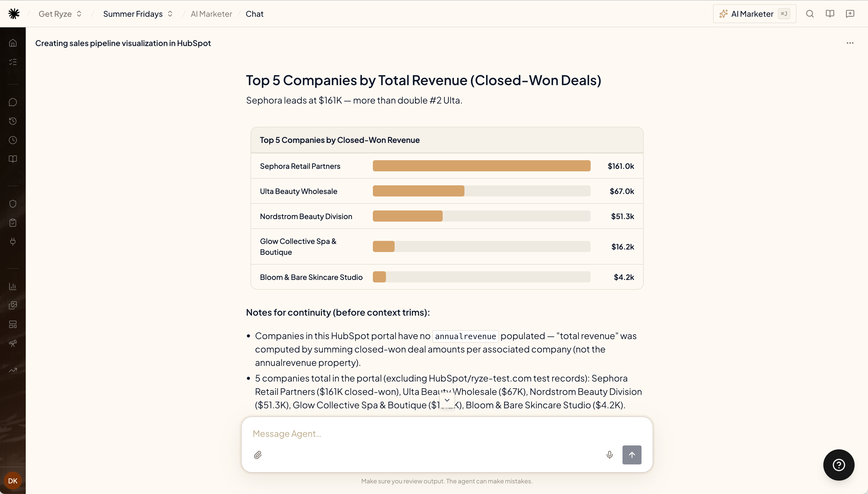Click the '$4.2k' value
This screenshot has height=494, width=868.
pyautogui.click(x=624, y=277)
